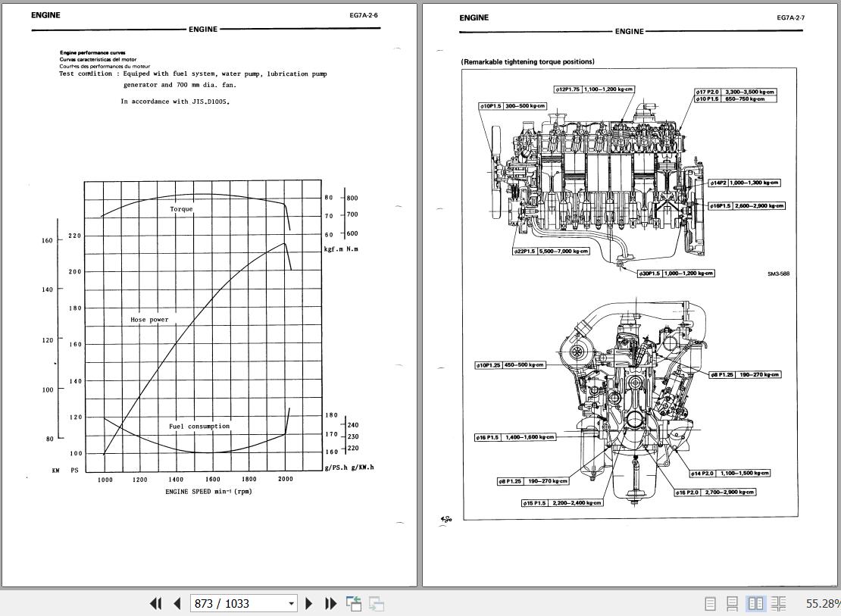Click the 'g/PS.h g/KW.h' unit label
Screen dimensions: 841x616
point(349,467)
